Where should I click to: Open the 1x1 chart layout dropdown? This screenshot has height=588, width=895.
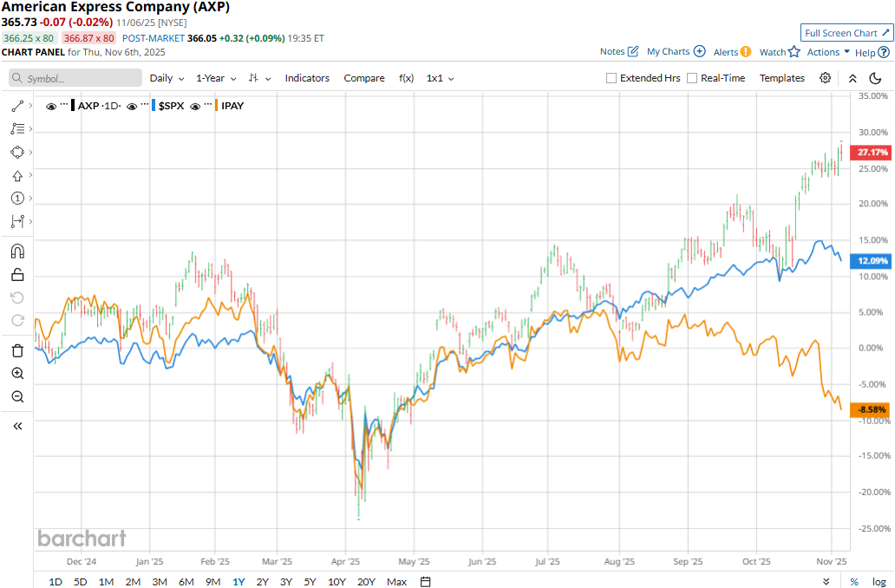click(x=440, y=78)
